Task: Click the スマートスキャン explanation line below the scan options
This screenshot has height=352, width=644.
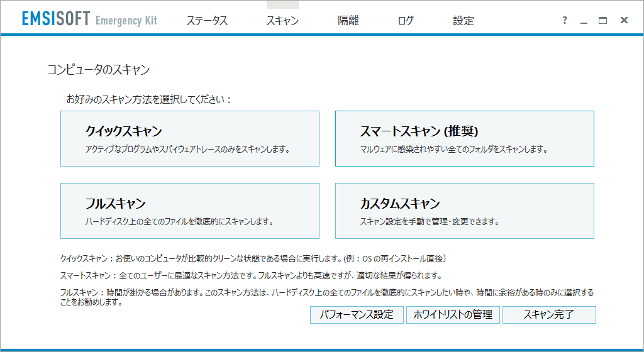Action: tap(251, 275)
